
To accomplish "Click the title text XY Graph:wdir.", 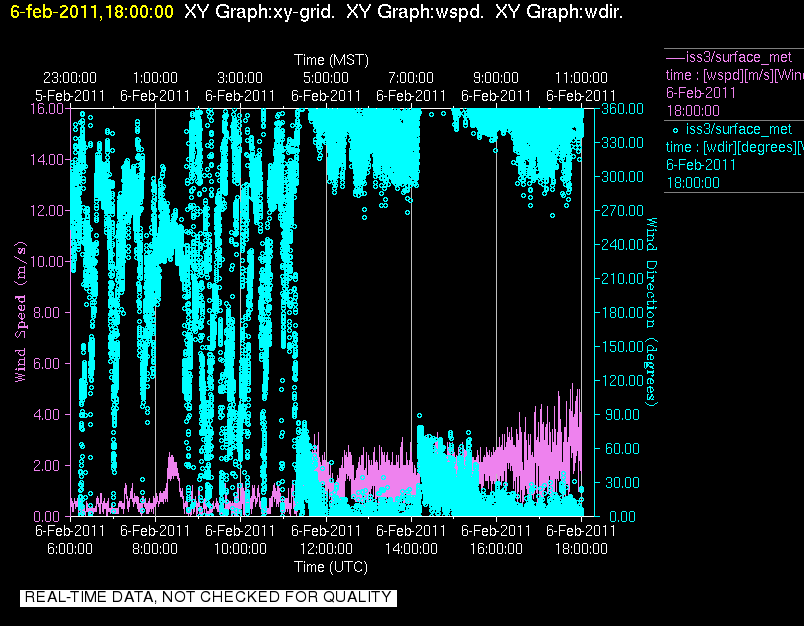I will point(559,11).
